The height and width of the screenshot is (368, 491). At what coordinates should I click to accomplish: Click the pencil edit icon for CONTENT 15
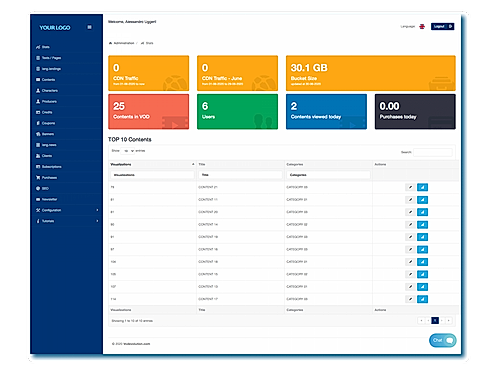click(x=410, y=274)
